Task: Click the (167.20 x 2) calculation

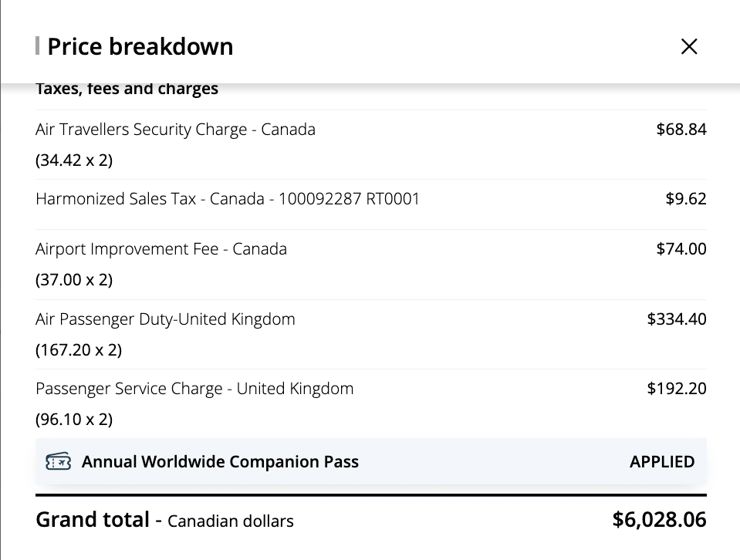Action: (x=79, y=350)
